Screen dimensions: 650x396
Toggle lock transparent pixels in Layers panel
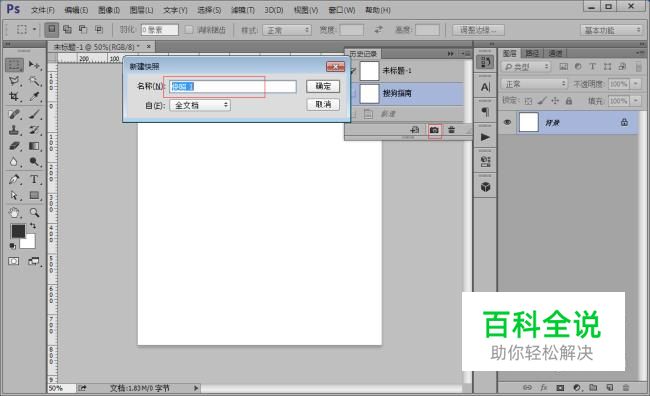(x=528, y=101)
